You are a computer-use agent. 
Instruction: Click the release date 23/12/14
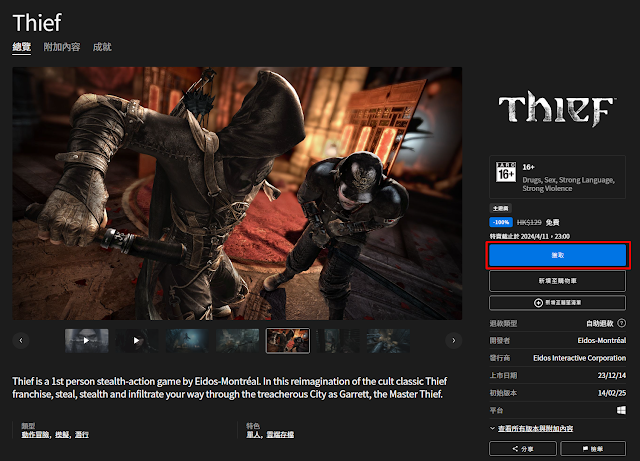(611, 375)
